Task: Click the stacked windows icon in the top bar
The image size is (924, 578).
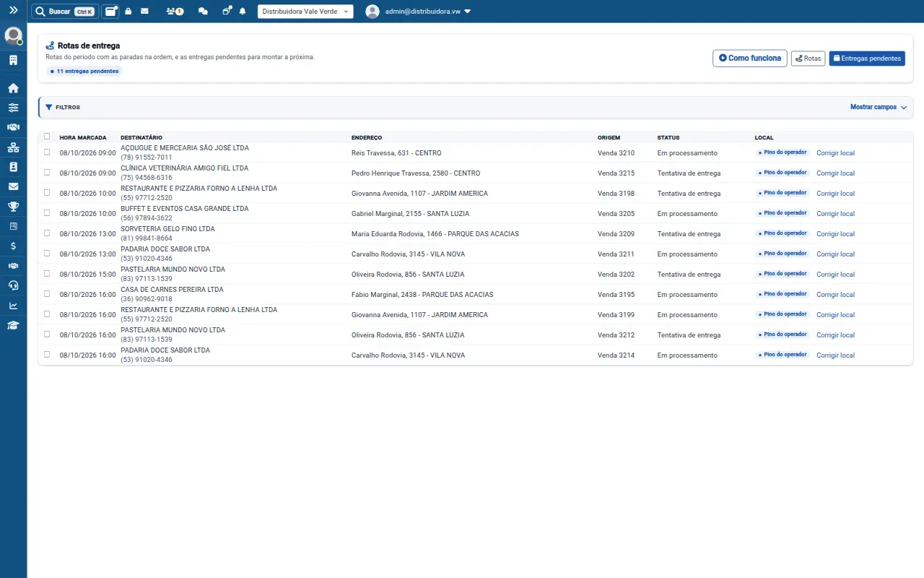Action: [227, 11]
